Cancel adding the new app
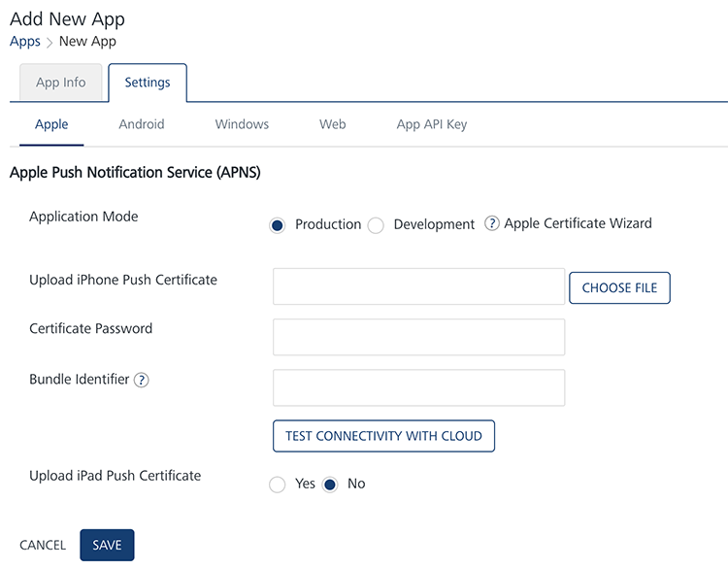The image size is (728, 569). 43,545
